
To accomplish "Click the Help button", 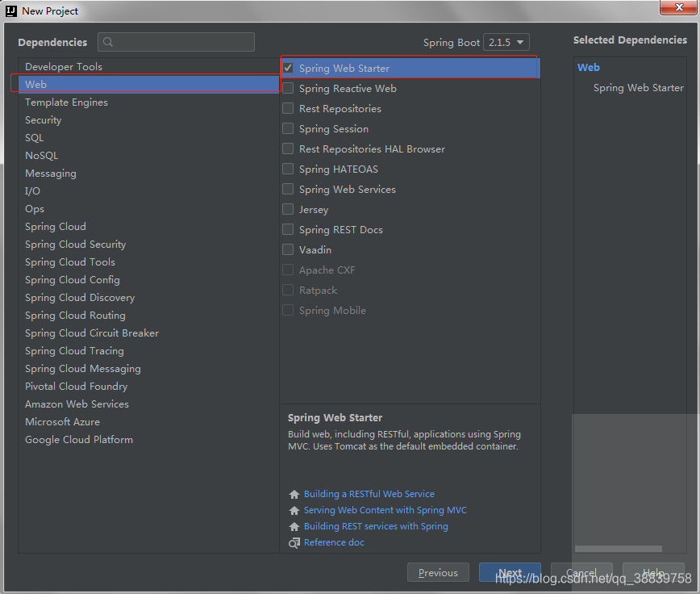I will click(653, 572).
